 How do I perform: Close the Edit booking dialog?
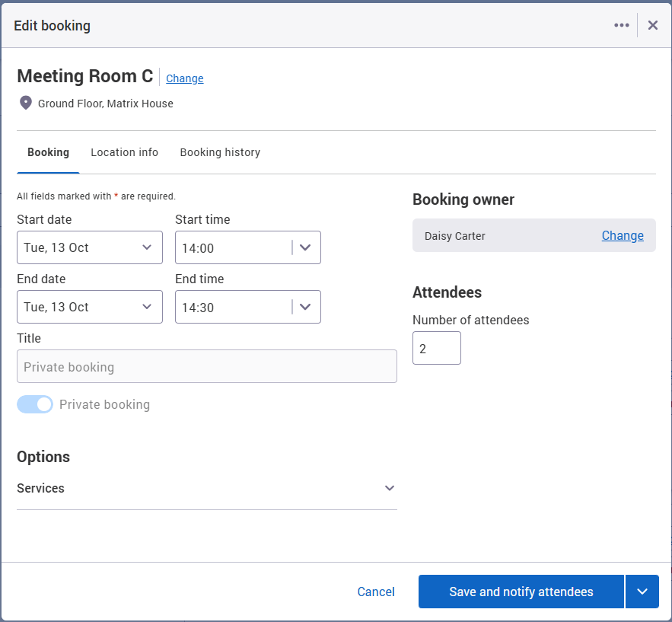click(653, 25)
